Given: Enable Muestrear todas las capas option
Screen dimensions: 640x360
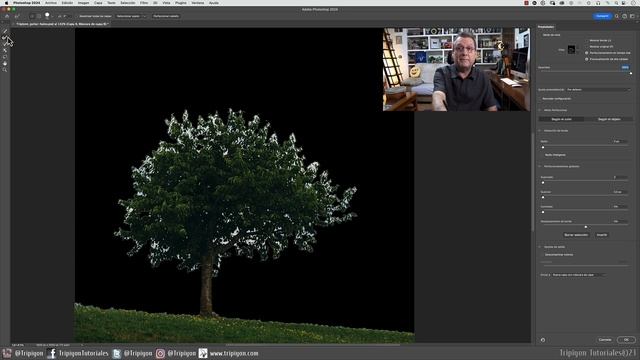Looking at the screenshot, I should 77,16.
